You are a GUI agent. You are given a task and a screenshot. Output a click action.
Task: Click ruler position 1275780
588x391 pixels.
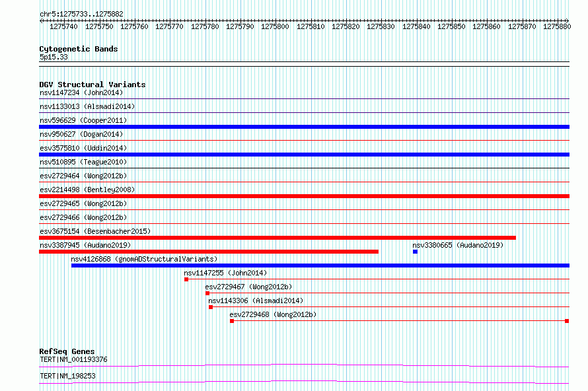pyautogui.click(x=205, y=26)
